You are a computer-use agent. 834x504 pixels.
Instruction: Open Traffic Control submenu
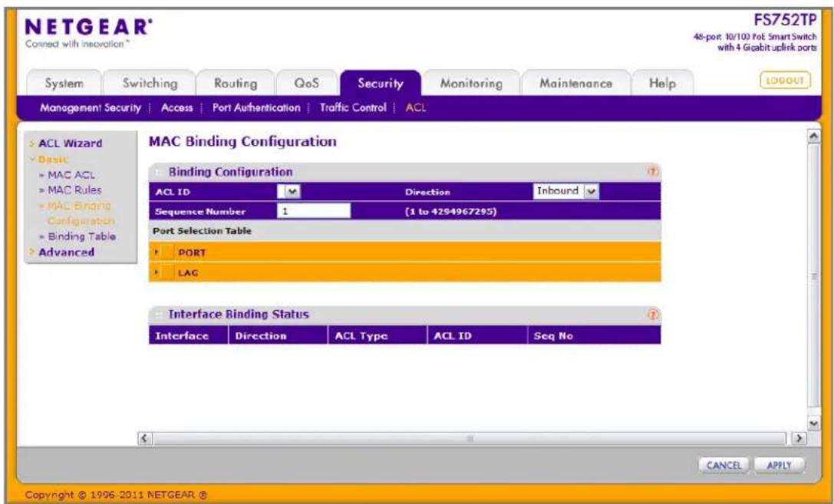(x=353, y=108)
